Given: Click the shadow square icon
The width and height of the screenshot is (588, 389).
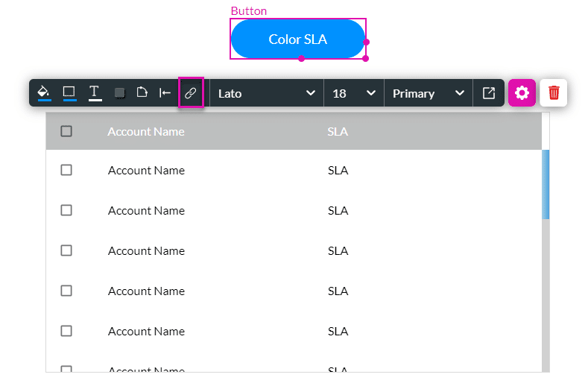Looking at the screenshot, I should (119, 93).
